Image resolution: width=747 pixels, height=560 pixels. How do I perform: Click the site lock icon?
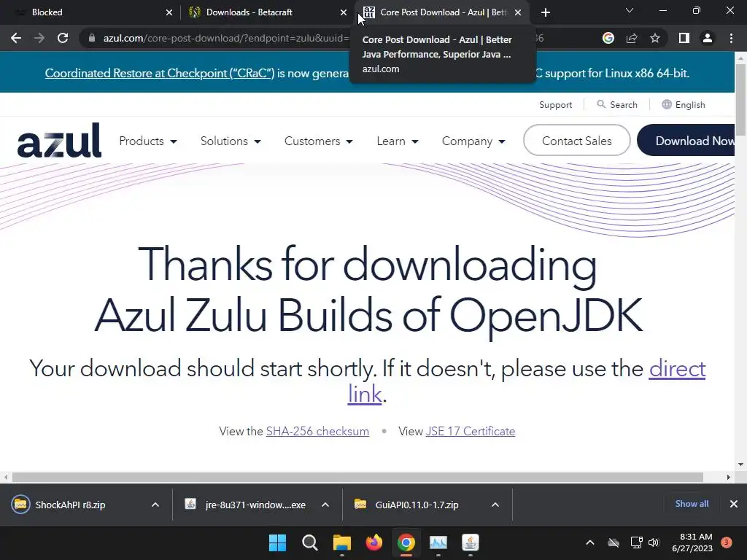[x=92, y=38]
